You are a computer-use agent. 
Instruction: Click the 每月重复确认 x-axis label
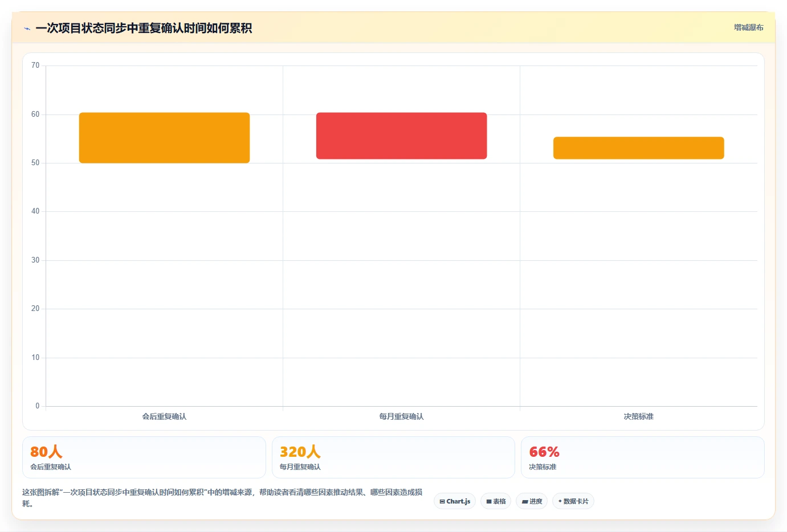coord(401,416)
